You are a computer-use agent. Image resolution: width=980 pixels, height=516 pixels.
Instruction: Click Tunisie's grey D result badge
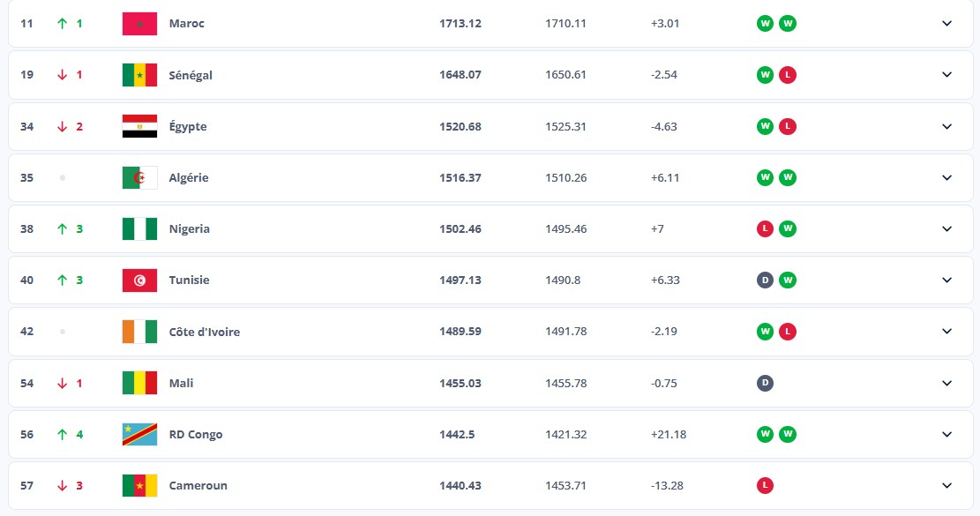coord(766,280)
